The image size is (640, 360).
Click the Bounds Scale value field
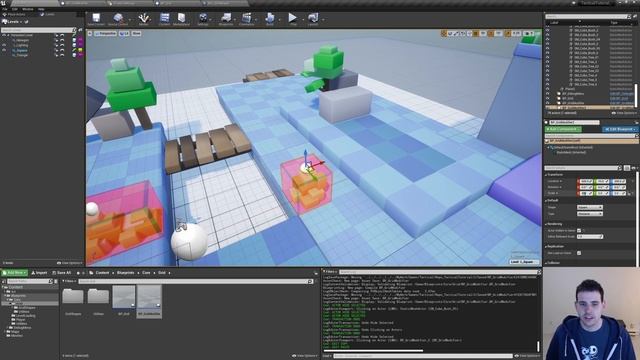tap(589, 237)
